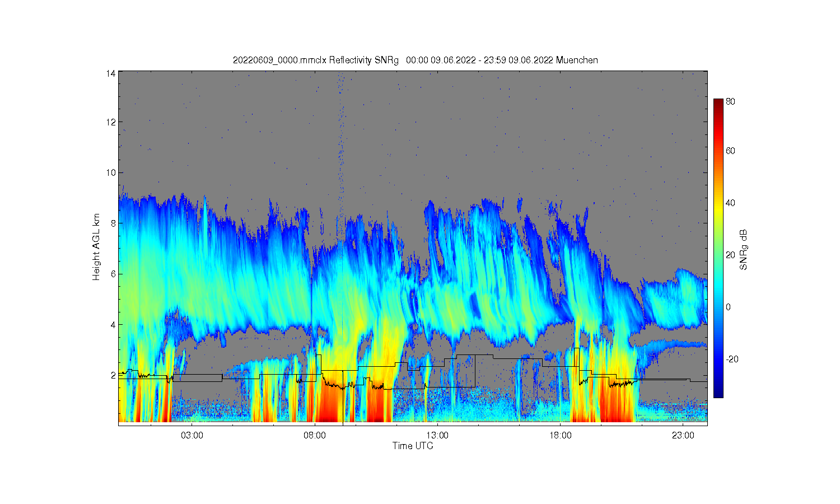Click the 23:00 time tick label
840x504 pixels.
pos(683,435)
